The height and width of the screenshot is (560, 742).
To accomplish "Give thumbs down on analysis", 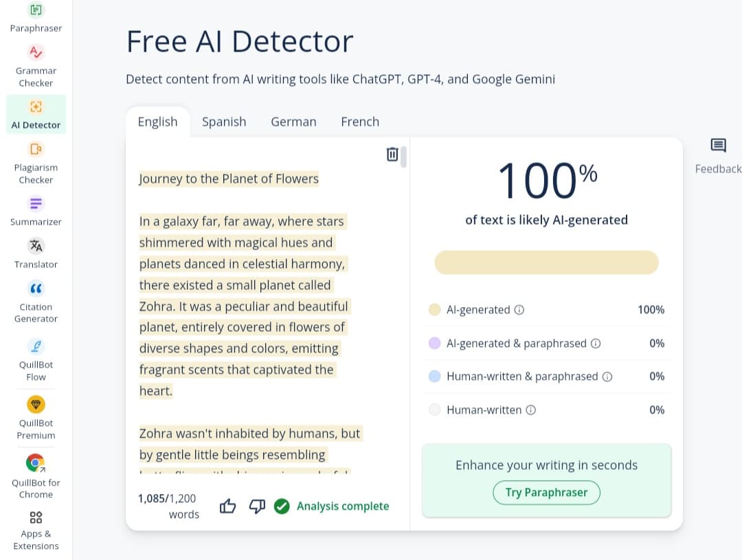I will coord(257,506).
